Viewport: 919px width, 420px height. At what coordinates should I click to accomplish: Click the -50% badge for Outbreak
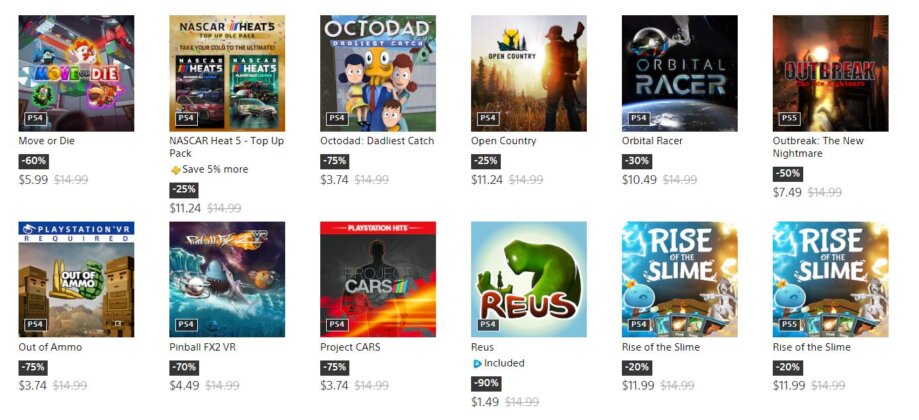point(788,174)
